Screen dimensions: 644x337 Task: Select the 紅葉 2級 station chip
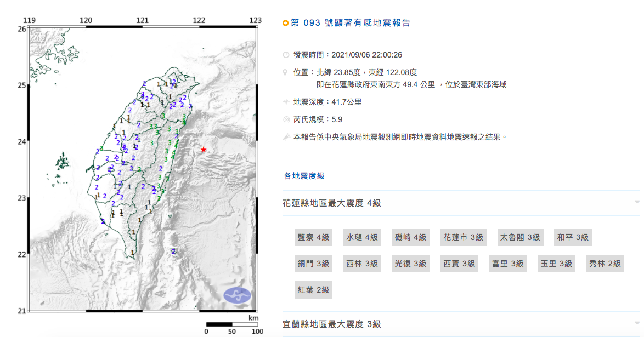[x=313, y=289]
